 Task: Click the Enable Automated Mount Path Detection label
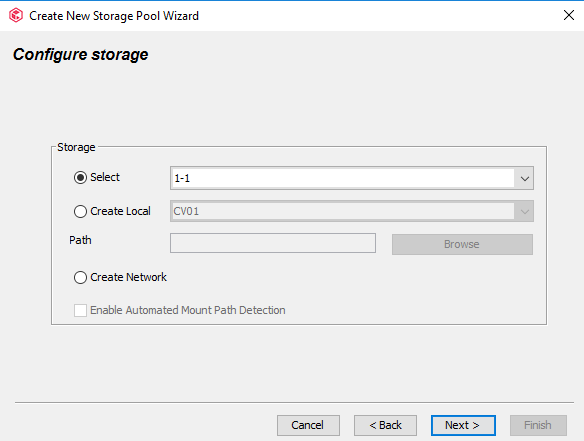pyautogui.click(x=188, y=310)
